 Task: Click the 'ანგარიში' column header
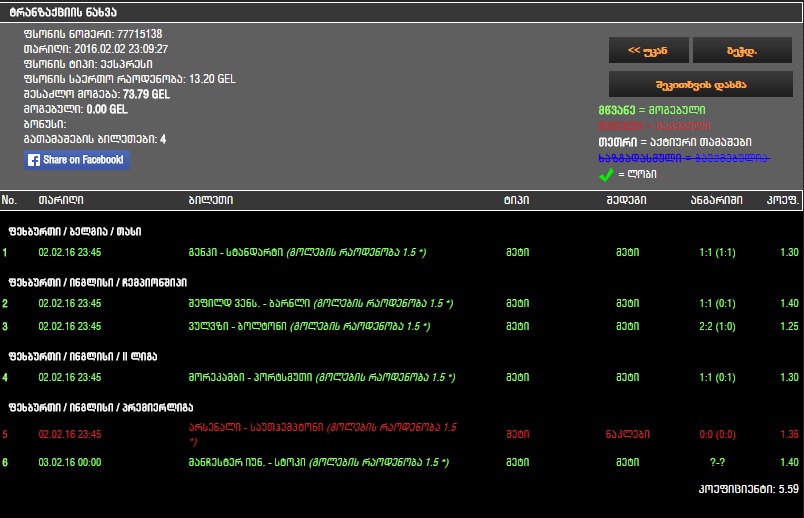click(716, 200)
